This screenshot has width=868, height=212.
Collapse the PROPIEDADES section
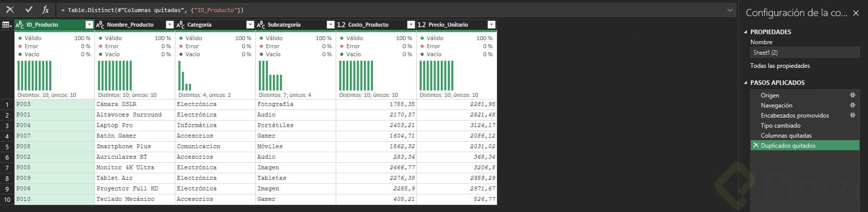click(746, 32)
